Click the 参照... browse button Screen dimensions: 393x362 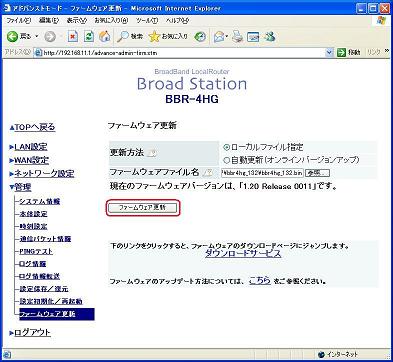point(317,173)
